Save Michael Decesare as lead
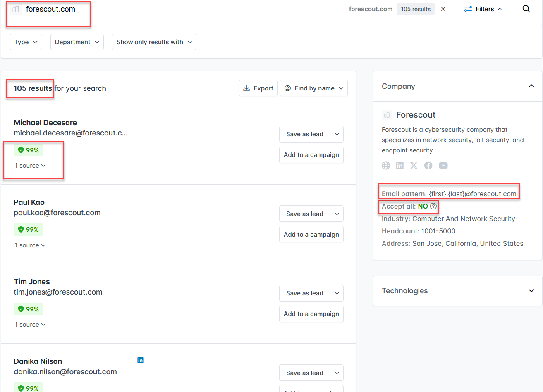 [304, 134]
